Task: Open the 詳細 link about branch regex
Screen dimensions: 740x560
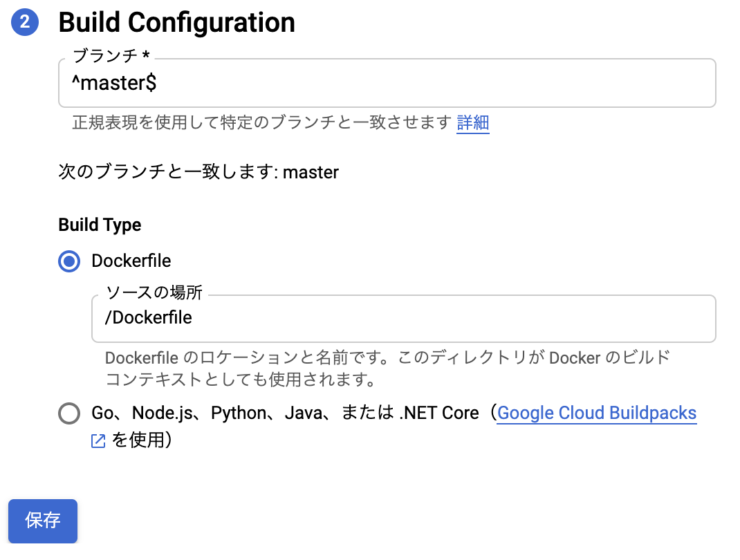Action: point(473,123)
